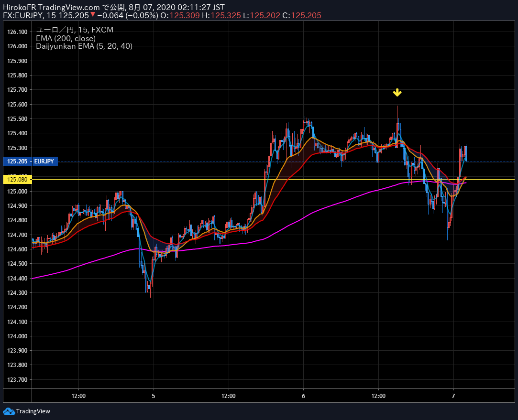This screenshot has width=518, height=420.
Task: Select the Daijyunkan EMA (5, 20, 40) legend
Action: [84, 46]
